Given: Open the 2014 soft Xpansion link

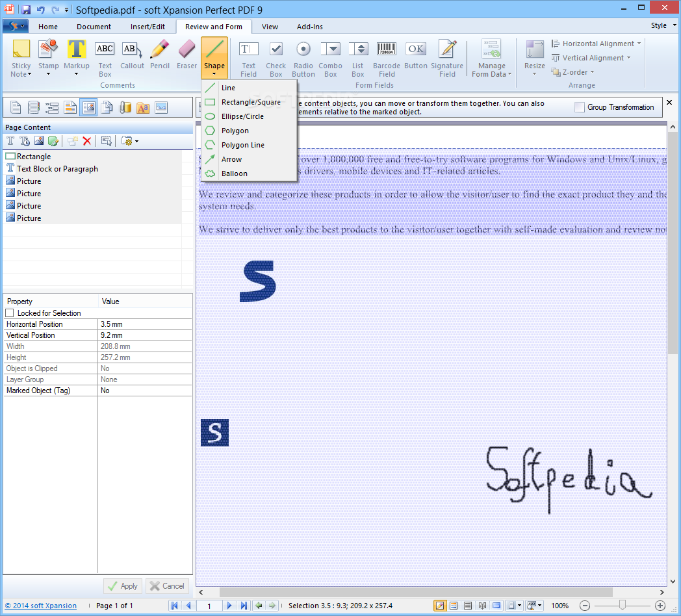Looking at the screenshot, I should point(41,606).
